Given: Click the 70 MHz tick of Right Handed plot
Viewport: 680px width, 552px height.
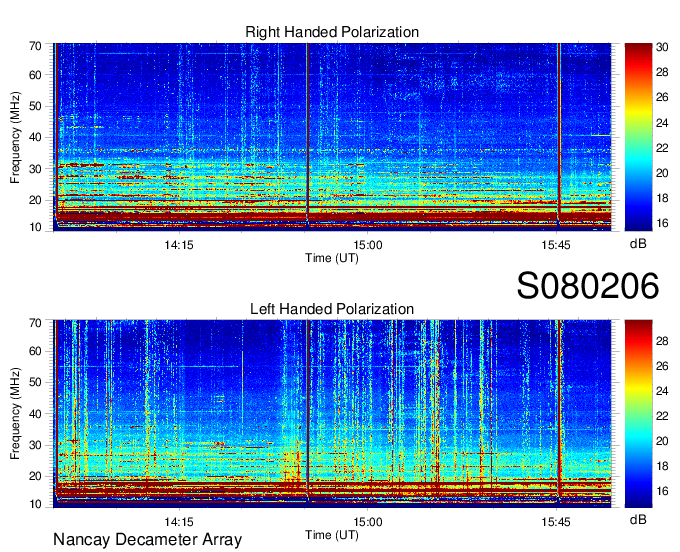Looking at the screenshot, I should (x=36, y=46).
